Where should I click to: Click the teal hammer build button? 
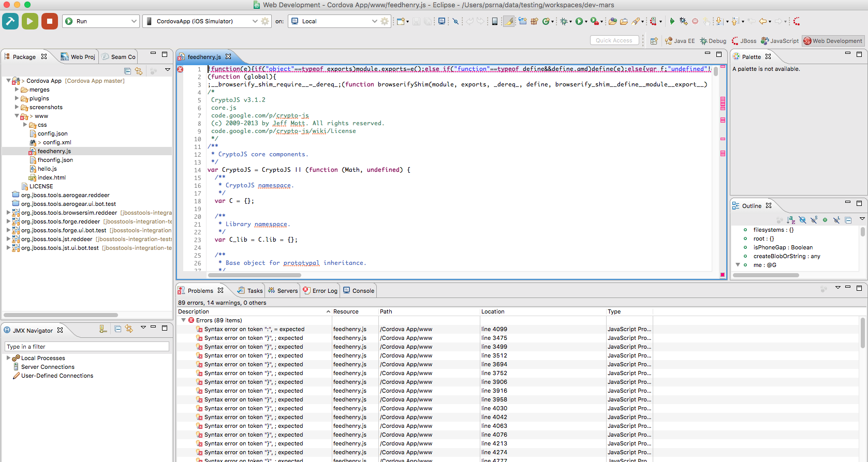click(x=10, y=21)
